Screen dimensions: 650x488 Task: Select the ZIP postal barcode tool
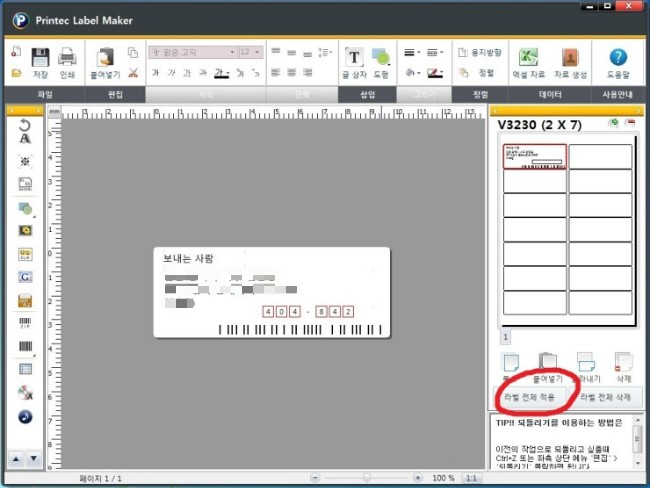(x=25, y=323)
